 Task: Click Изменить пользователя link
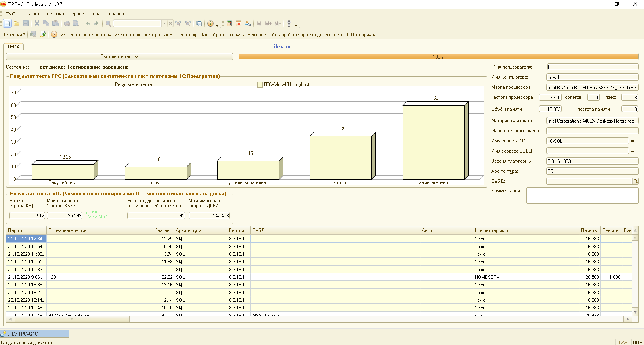[x=86, y=35]
